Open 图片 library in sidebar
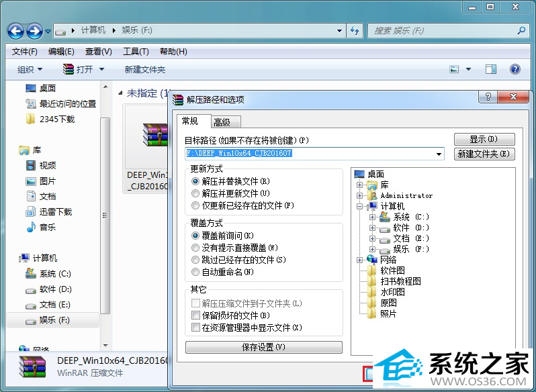Image resolution: width=536 pixels, height=392 pixels. pos(41,181)
